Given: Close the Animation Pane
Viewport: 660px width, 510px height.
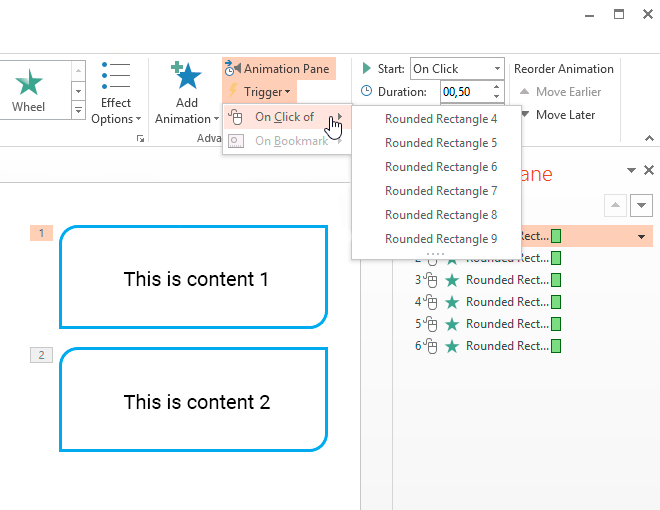Looking at the screenshot, I should pos(649,171).
